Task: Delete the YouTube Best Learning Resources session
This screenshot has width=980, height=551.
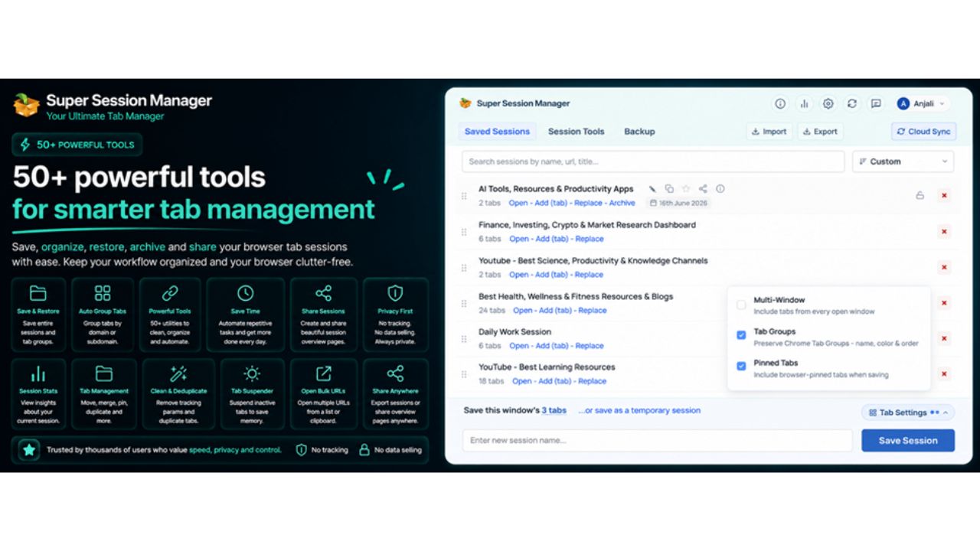Action: [x=944, y=374]
